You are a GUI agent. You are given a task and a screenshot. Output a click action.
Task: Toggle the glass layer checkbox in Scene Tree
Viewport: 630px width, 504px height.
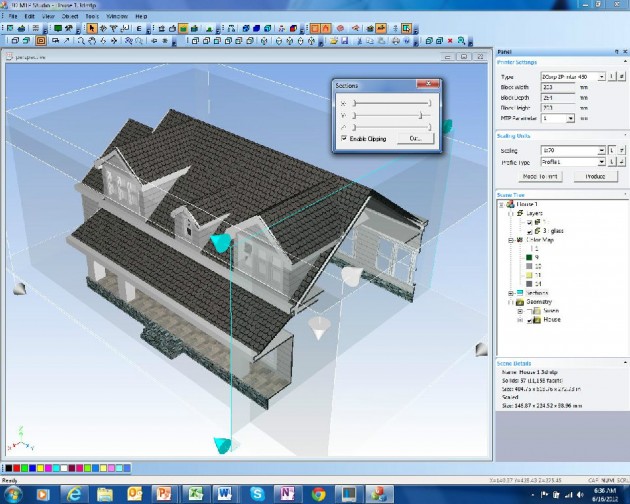(x=529, y=231)
